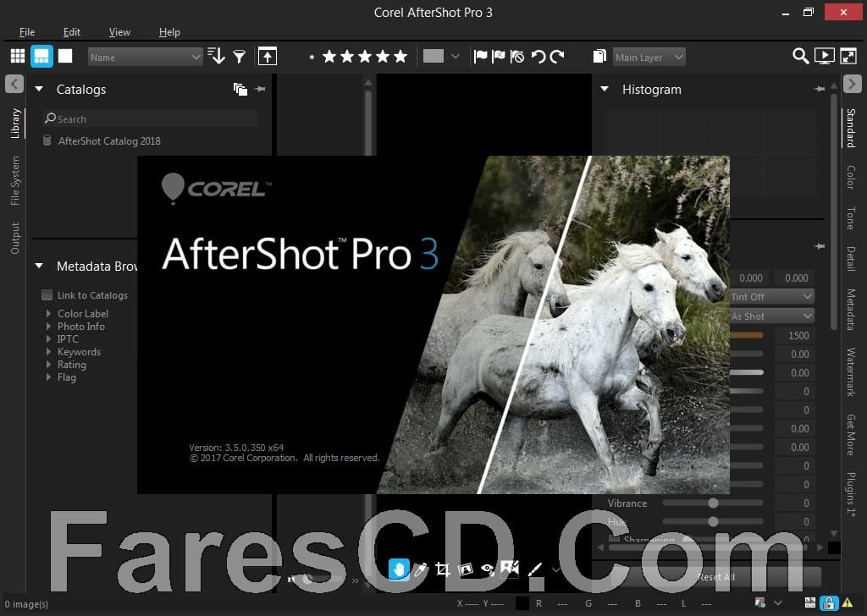867x616 pixels.
Task: Collapse the right panel with arrow button
Action: [852, 84]
